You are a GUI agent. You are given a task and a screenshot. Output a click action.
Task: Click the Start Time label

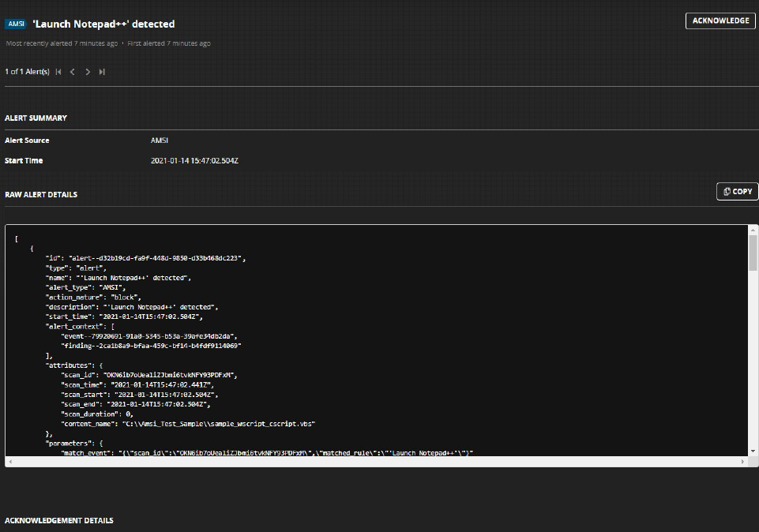(x=24, y=160)
